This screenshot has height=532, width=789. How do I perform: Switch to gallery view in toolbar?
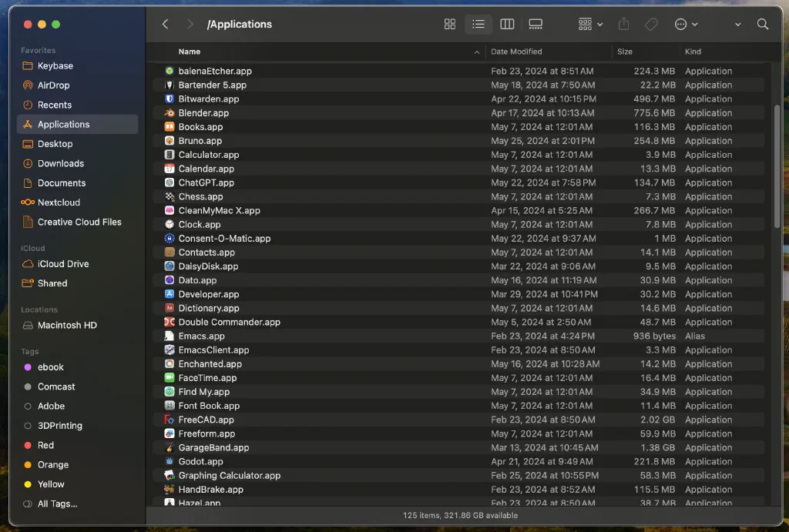pyautogui.click(x=536, y=24)
